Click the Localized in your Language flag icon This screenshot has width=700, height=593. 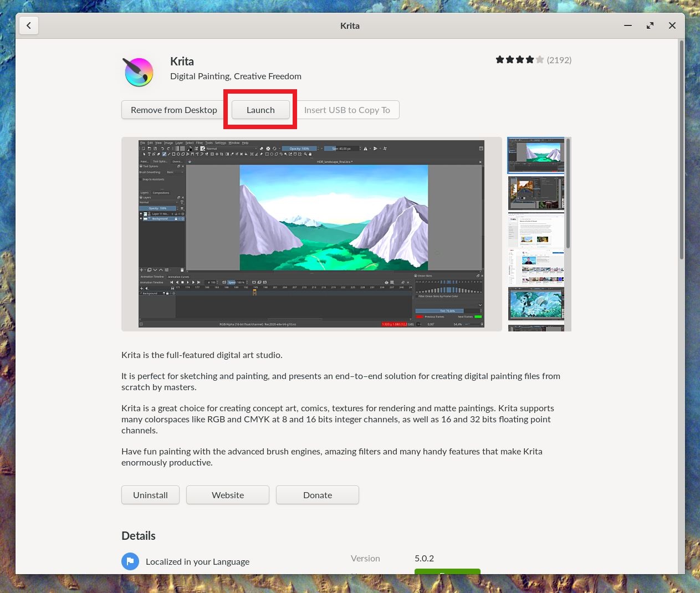130,561
